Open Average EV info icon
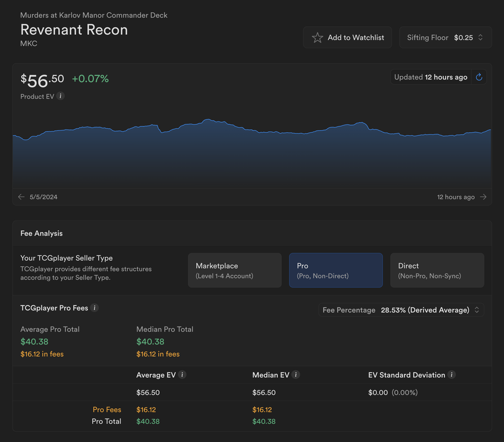504x442 pixels. (182, 375)
